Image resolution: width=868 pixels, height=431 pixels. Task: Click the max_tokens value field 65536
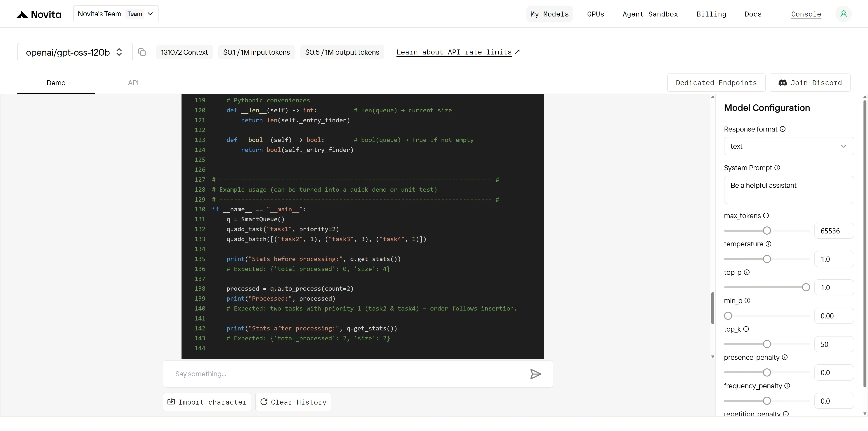click(x=834, y=231)
